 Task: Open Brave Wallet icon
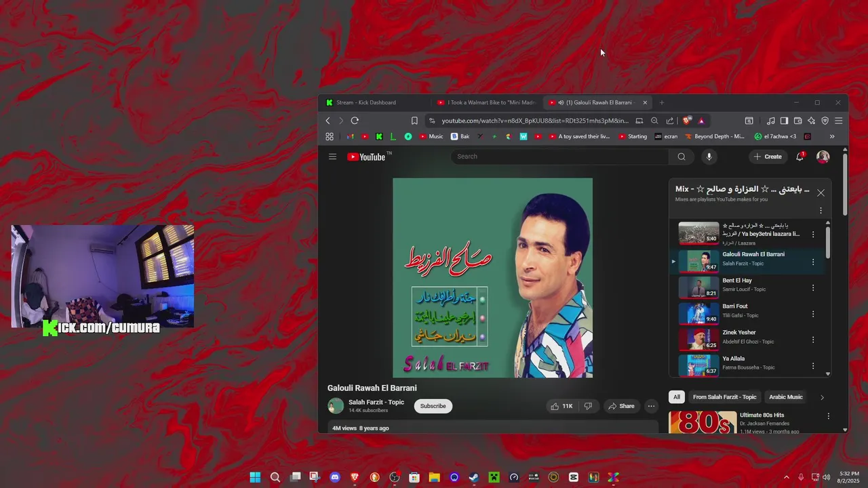[x=797, y=121]
